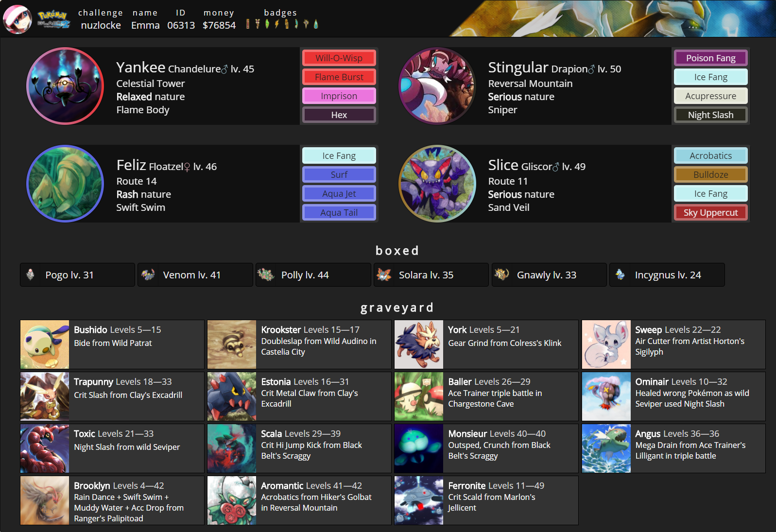The width and height of the screenshot is (776, 532).
Task: Open Trapunny's graveyard thumbnail
Action: tap(45, 396)
